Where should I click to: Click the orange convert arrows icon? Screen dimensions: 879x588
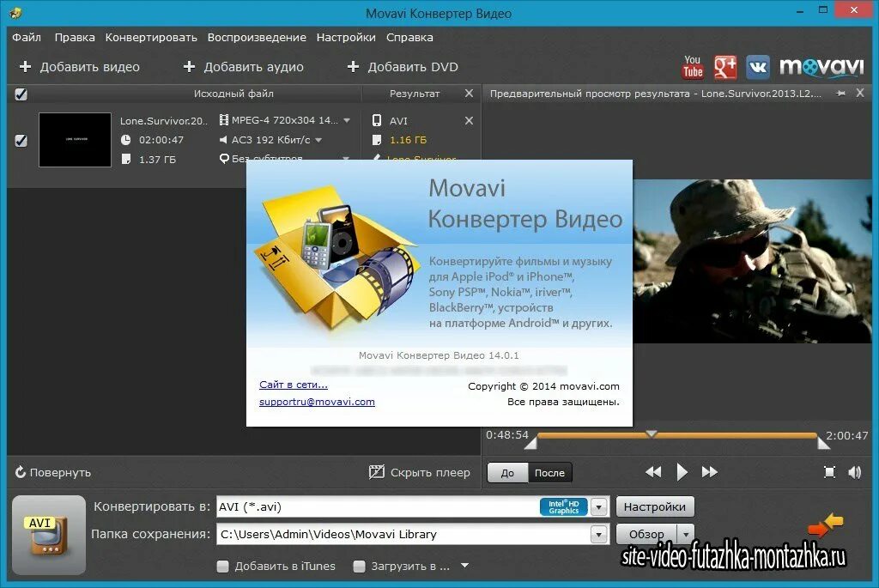click(826, 525)
